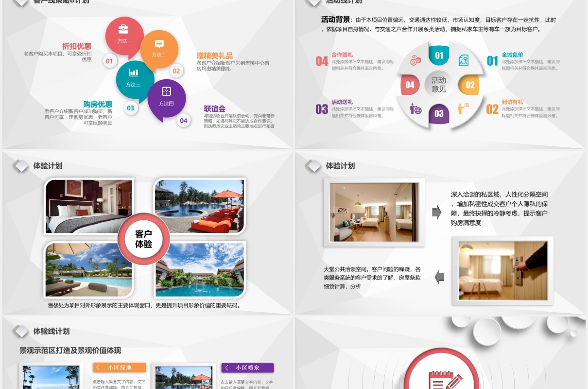Click the large orange 02 number beside 到访有礼
The width and height of the screenshot is (588, 389).
tap(492, 109)
